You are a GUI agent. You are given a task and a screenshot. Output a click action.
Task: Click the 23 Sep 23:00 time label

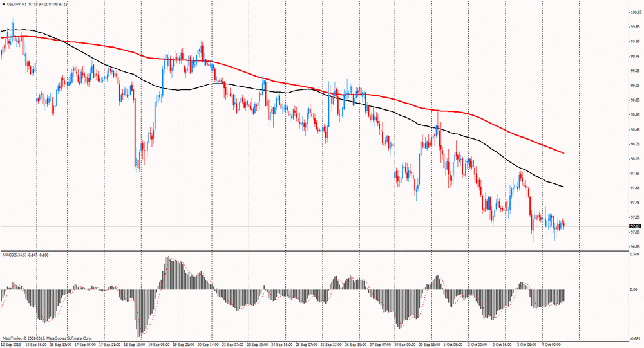256,345
